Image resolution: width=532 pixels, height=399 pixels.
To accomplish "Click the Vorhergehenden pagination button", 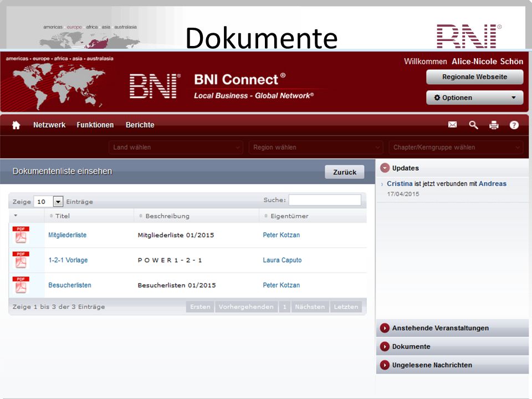I will [246, 306].
